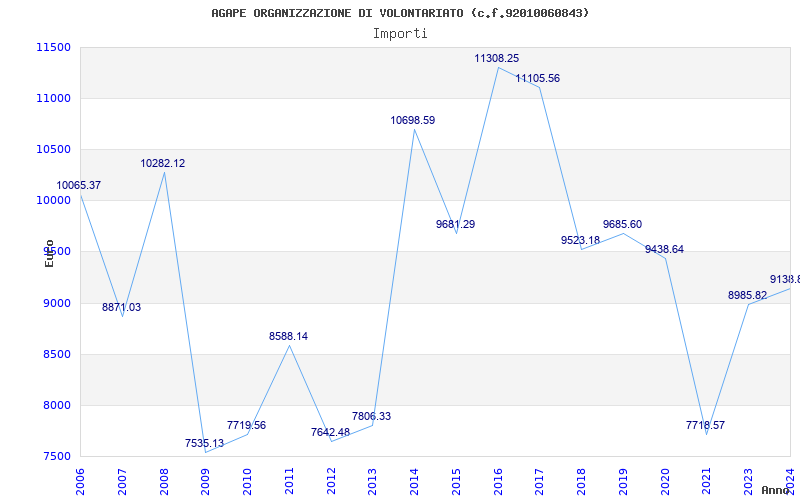Click the 7718.57 data label
The width and height of the screenshot is (800, 500).
pos(706,425)
